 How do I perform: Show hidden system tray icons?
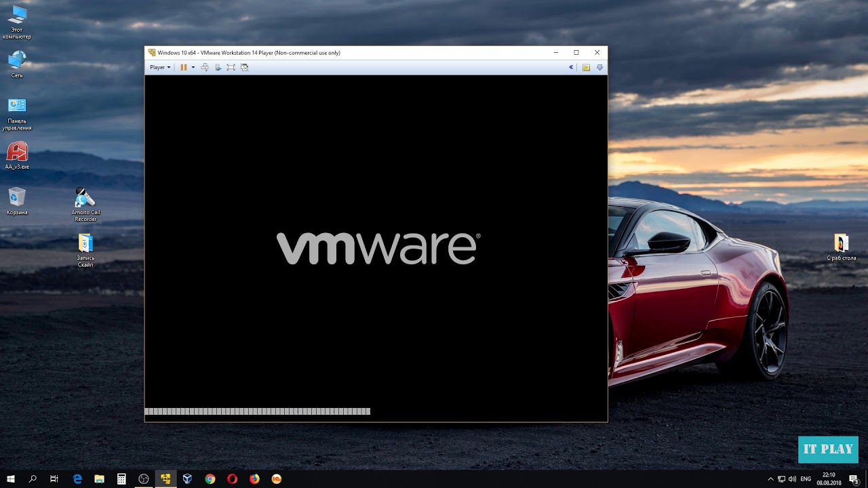pos(770,479)
